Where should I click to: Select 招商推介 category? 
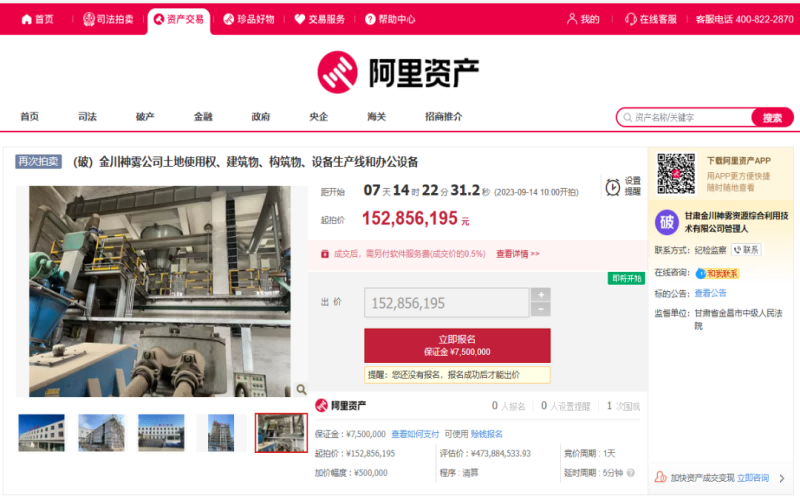tap(444, 116)
